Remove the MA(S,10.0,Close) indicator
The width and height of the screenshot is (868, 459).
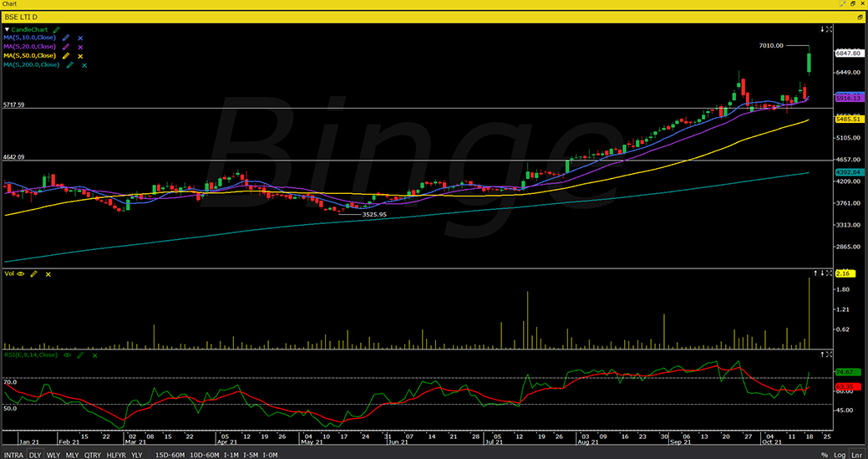(80, 38)
